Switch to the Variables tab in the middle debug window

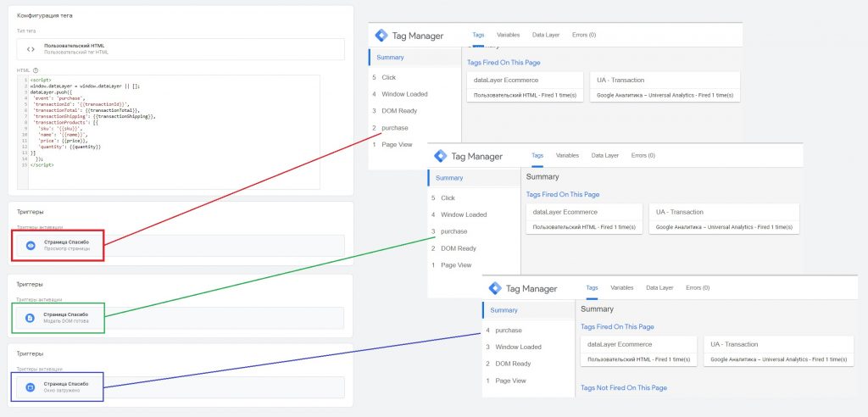567,156
